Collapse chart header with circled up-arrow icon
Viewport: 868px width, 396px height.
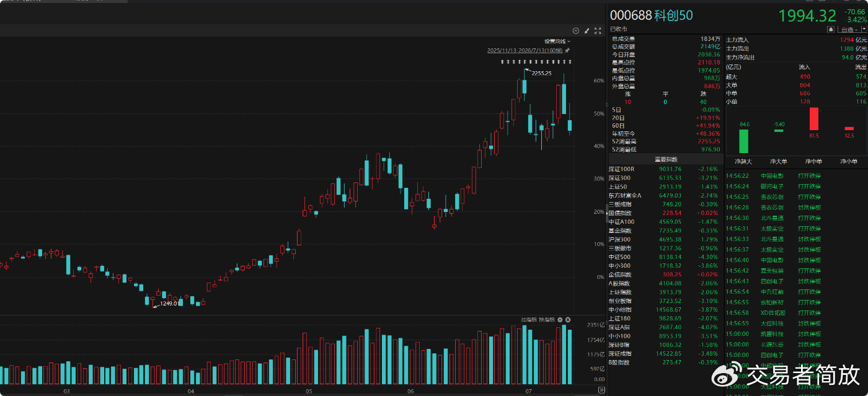576,31
